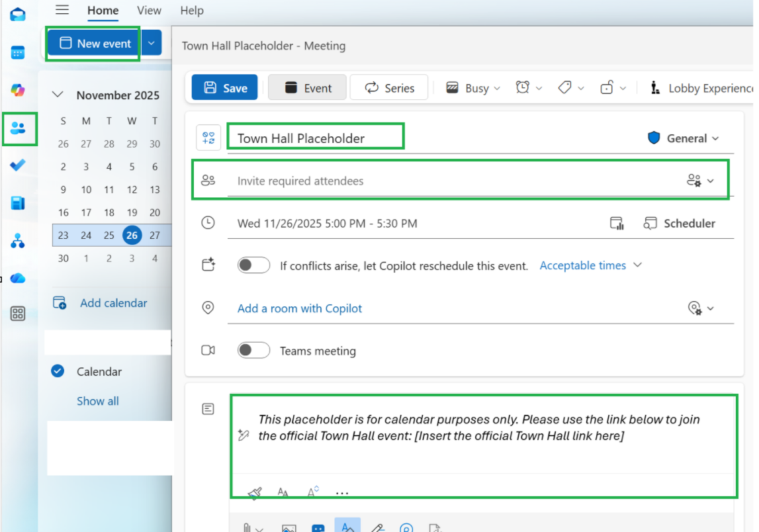Open the location options dropdown chevron

click(x=711, y=308)
